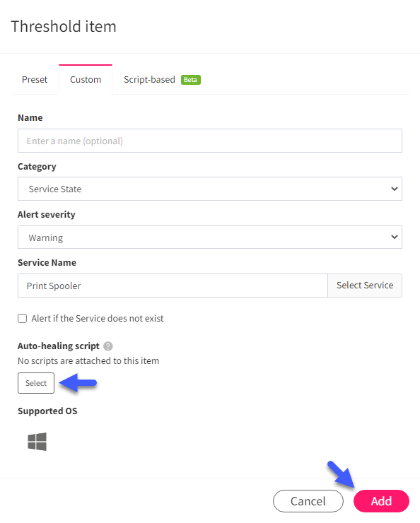The height and width of the screenshot is (523, 420).
Task: Cancel the threshold item dialog
Action: [308, 501]
